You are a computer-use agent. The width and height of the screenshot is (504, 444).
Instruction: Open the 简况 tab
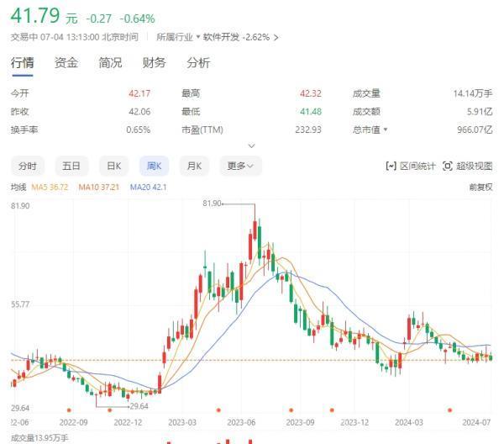point(110,63)
